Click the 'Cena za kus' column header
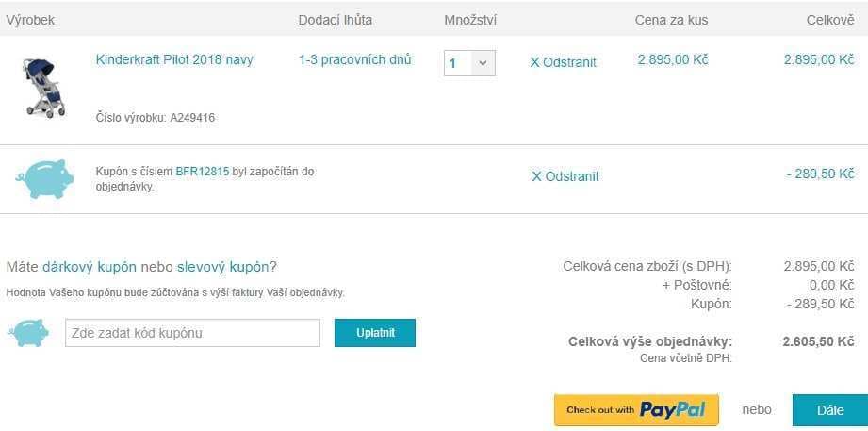Image resolution: width=868 pixels, height=431 pixels. point(671,21)
